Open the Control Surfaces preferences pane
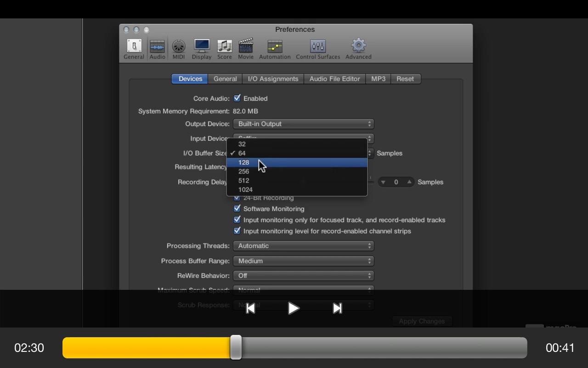Viewport: 588px width, 368px height. [318, 49]
